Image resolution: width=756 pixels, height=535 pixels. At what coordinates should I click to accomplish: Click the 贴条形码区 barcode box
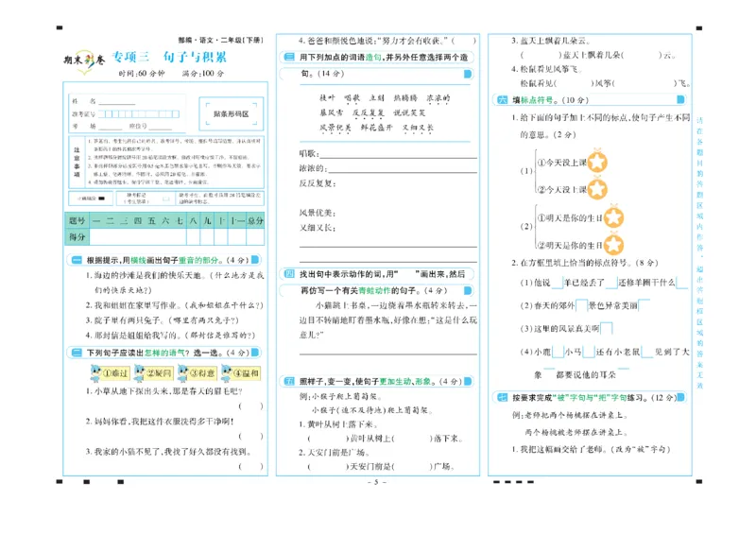click(x=231, y=113)
